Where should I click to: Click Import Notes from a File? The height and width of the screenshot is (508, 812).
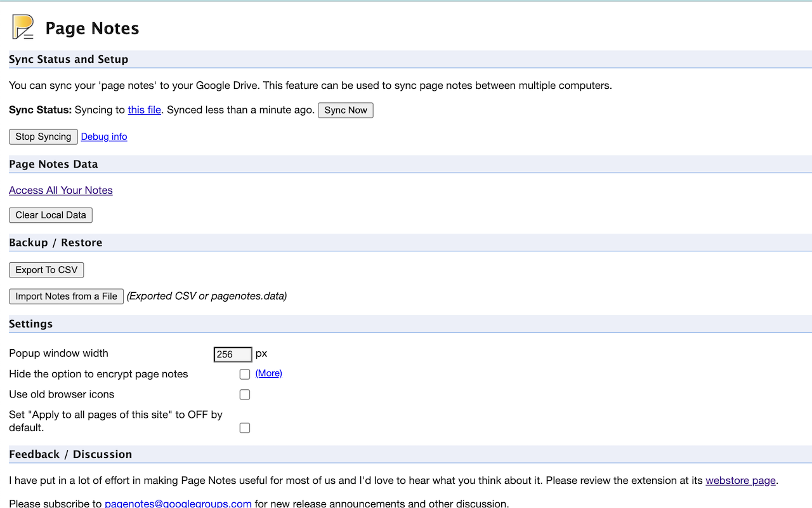(x=66, y=296)
